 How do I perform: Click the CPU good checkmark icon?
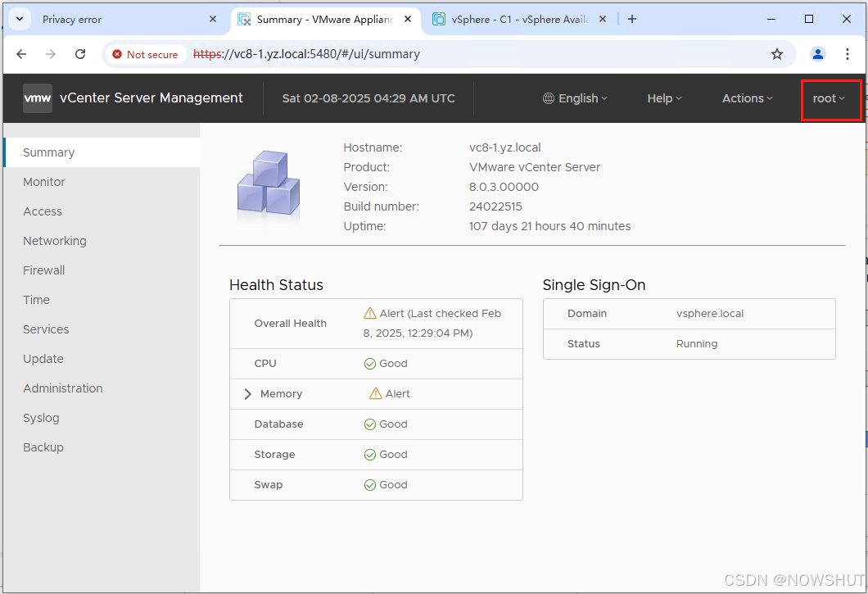click(370, 364)
